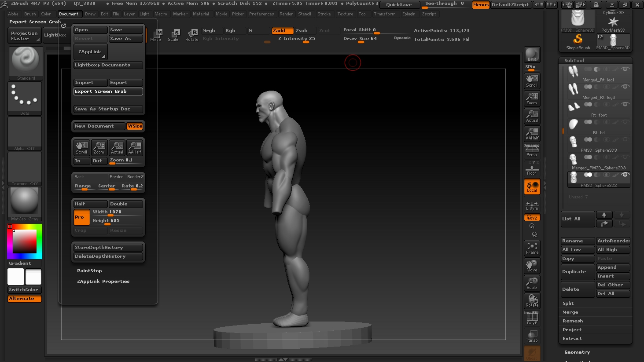Open the Standard brush picker
The height and width of the screenshot is (362, 644).
[25, 63]
